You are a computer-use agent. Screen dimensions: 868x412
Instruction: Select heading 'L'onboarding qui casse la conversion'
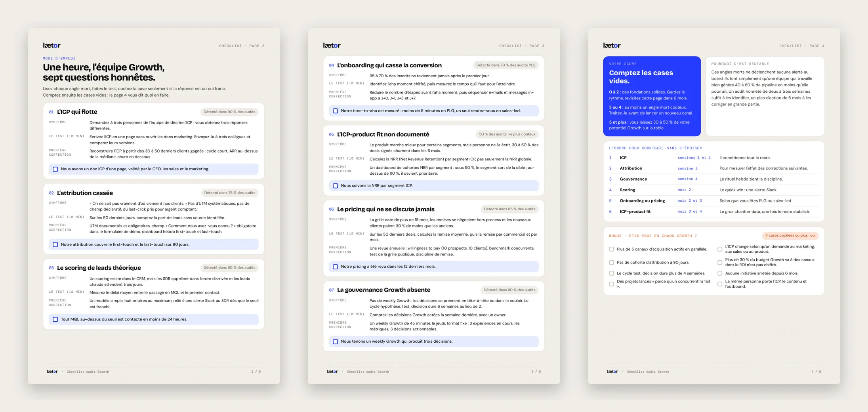point(389,65)
